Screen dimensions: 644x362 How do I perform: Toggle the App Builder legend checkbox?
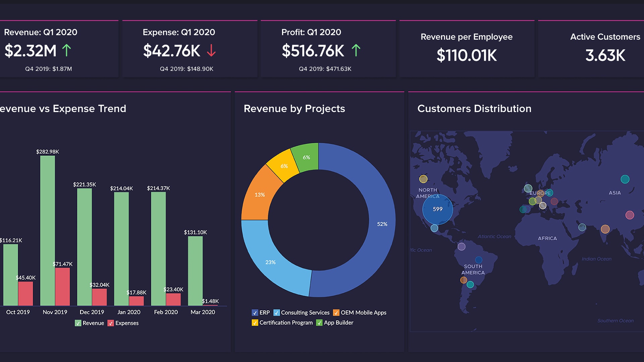(319, 323)
